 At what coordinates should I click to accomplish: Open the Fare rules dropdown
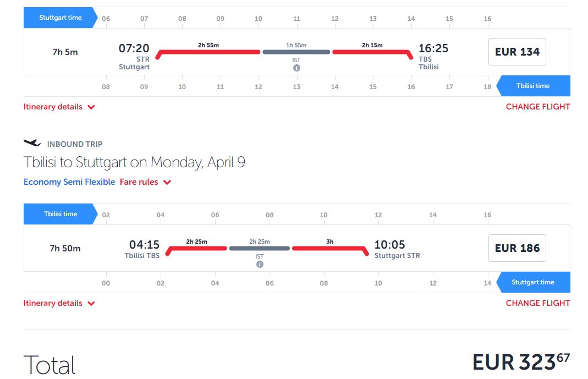coord(145,182)
